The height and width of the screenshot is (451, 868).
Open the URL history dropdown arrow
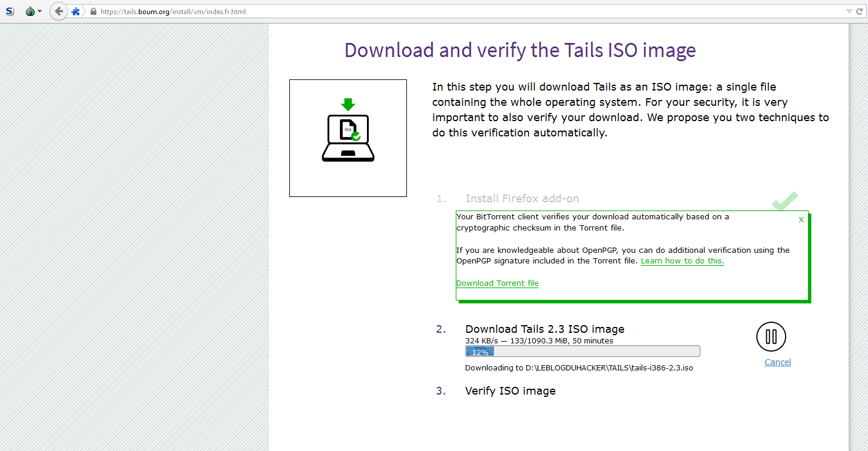click(x=849, y=11)
